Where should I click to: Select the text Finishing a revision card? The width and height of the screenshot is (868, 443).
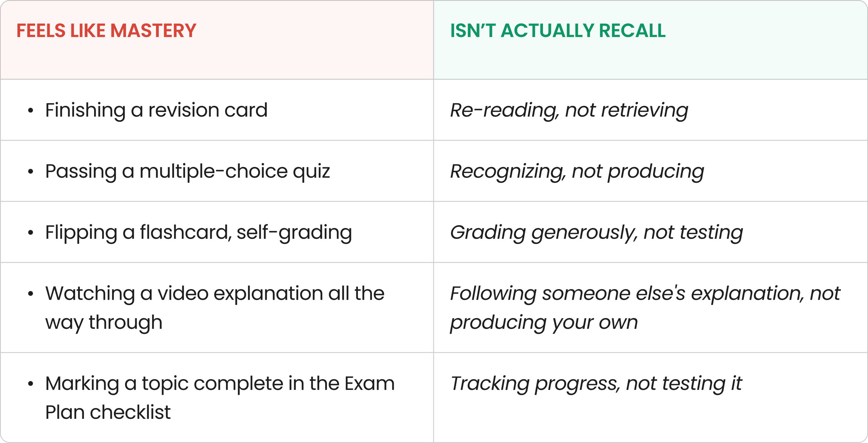tap(156, 110)
